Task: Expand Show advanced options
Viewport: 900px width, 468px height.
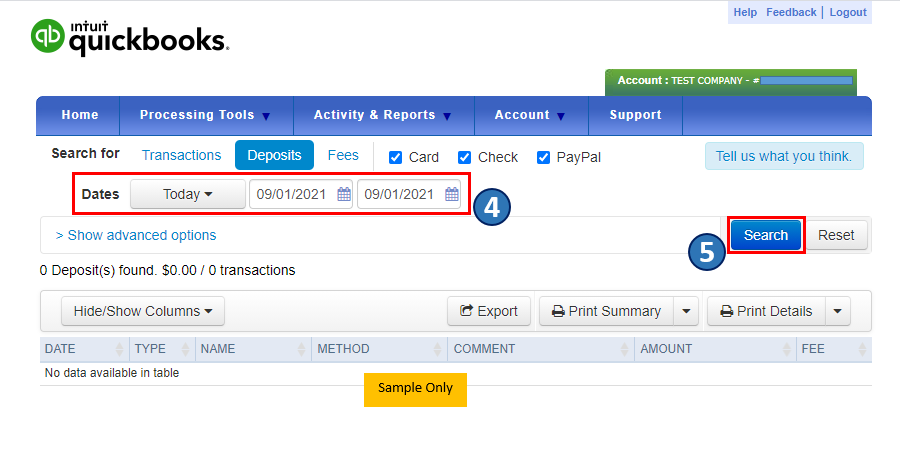Action: tap(135, 235)
